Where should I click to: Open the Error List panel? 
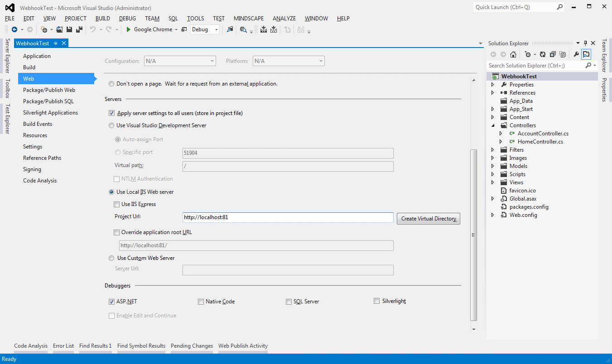coord(63,345)
